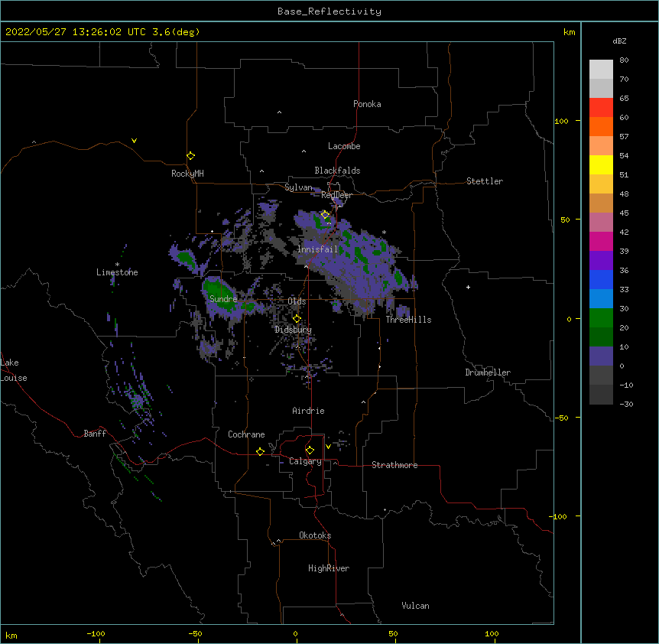The height and width of the screenshot is (644, 659).
Task: Select the ThreeHills label
Action: click(x=408, y=320)
